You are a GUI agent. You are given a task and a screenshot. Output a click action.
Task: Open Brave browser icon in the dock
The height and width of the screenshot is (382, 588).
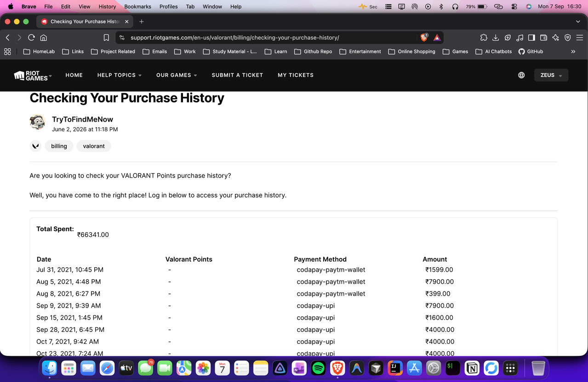tap(337, 368)
